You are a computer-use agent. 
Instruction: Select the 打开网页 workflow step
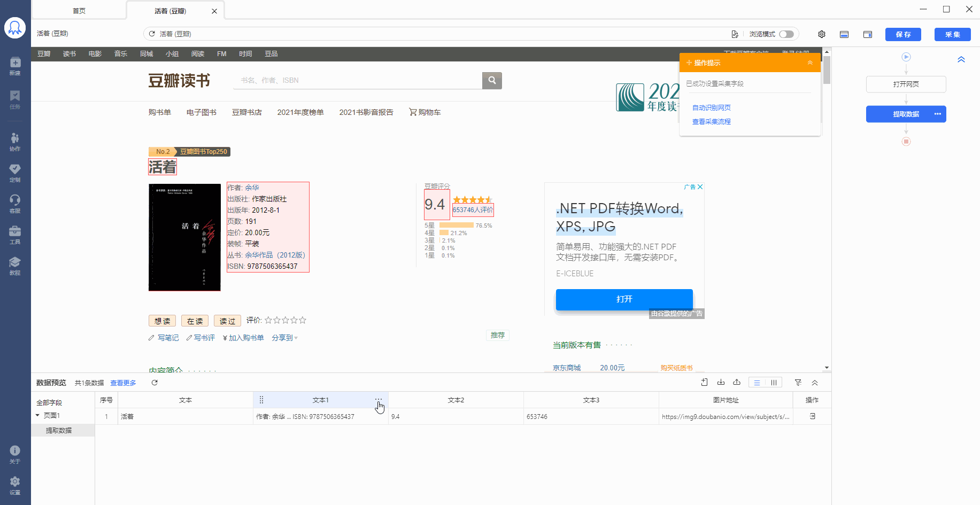point(906,84)
